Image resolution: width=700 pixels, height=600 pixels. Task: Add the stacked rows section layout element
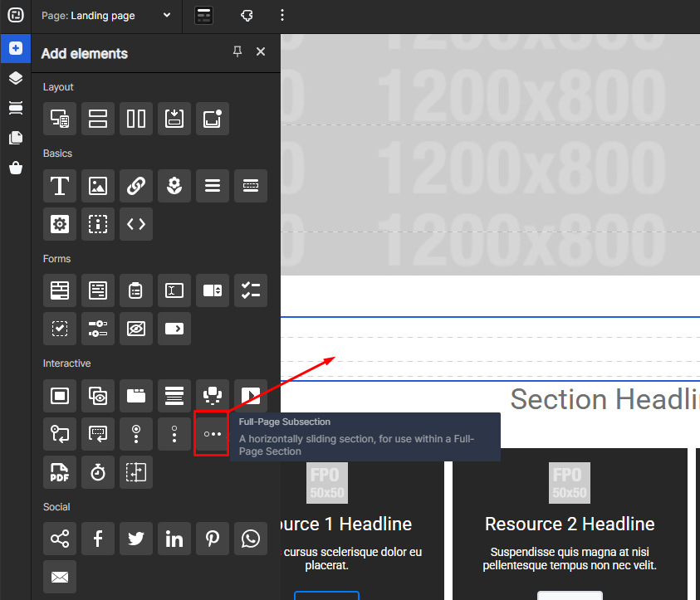(x=98, y=119)
